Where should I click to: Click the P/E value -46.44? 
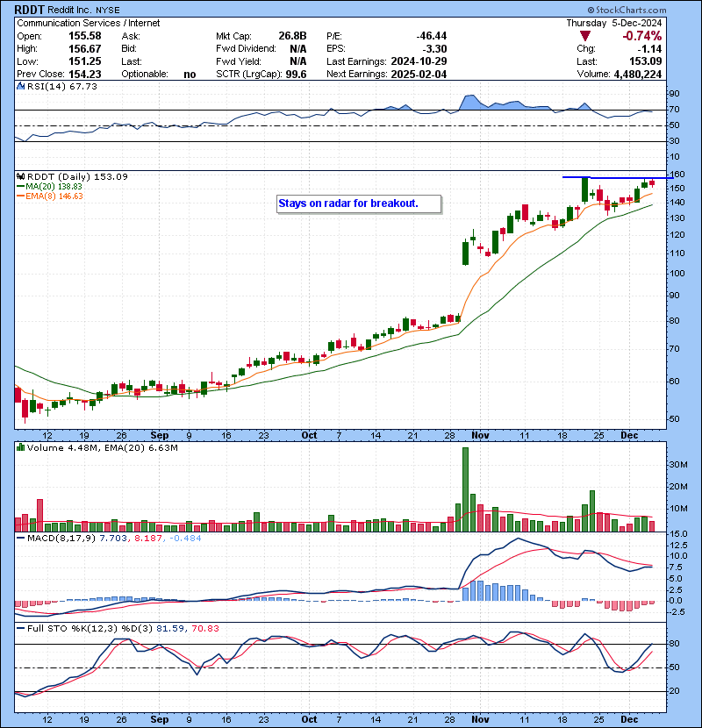point(431,36)
